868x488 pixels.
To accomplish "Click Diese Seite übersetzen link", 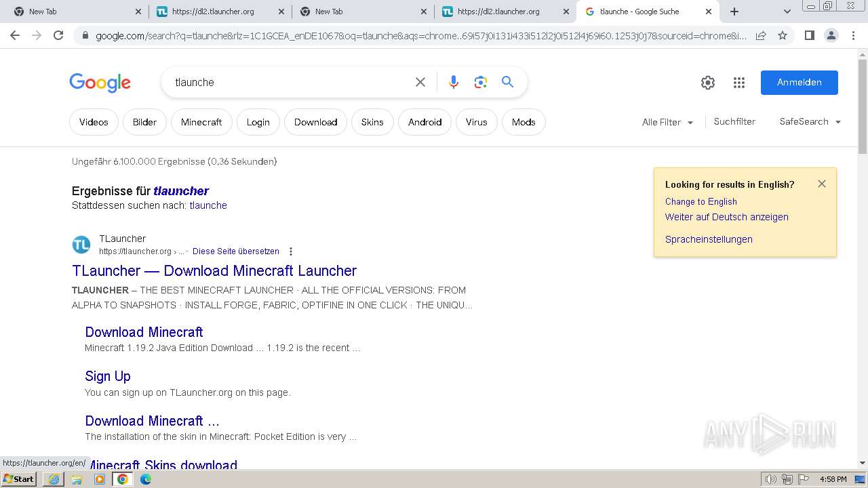I will (236, 251).
